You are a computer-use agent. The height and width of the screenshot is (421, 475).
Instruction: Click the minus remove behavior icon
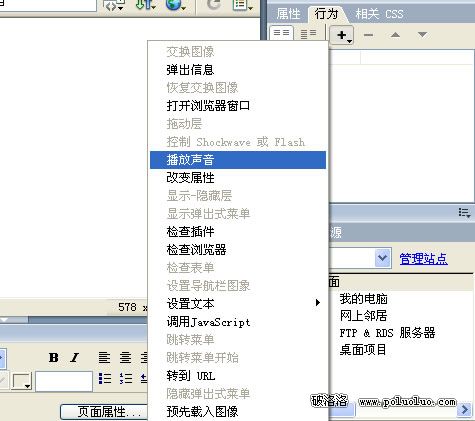pos(368,35)
